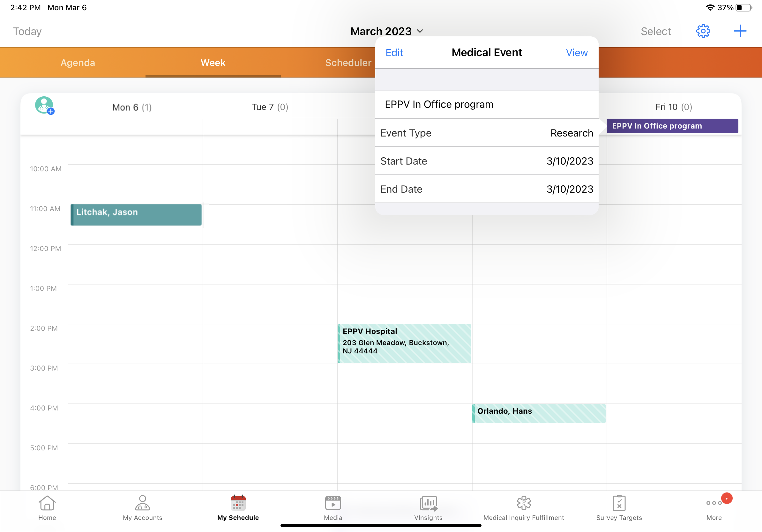Image resolution: width=762 pixels, height=532 pixels.
Task: Tap the add account avatar icon
Action: click(x=44, y=106)
